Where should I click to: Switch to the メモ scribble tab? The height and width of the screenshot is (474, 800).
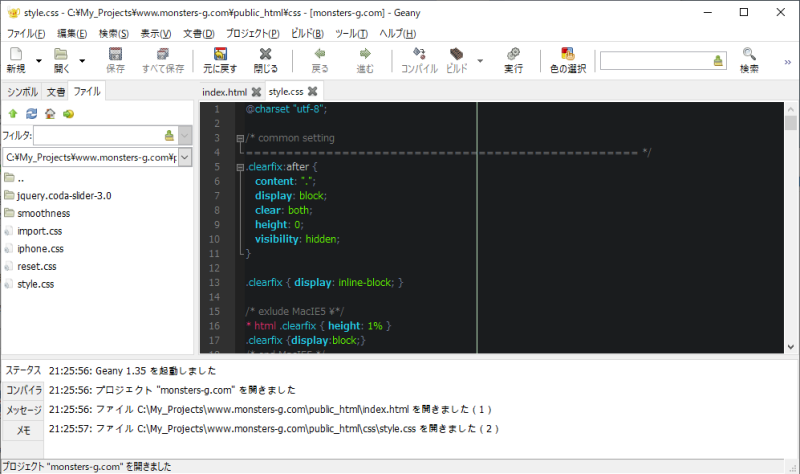pyautogui.click(x=23, y=430)
